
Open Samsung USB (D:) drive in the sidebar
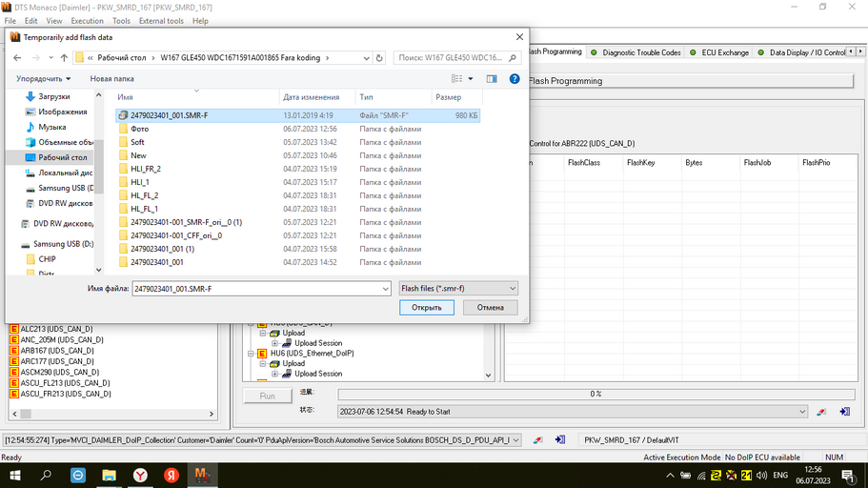(63, 244)
